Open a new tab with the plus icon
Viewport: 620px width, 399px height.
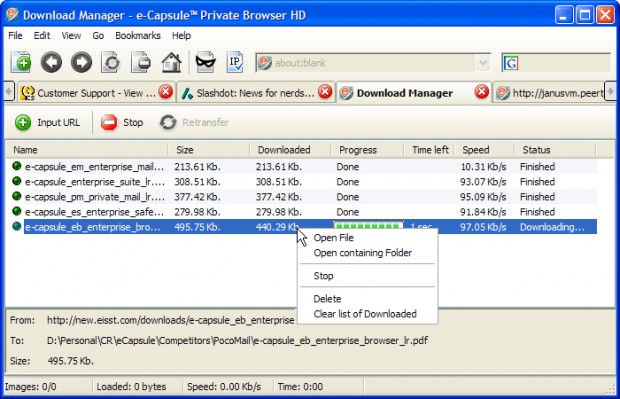point(21,62)
